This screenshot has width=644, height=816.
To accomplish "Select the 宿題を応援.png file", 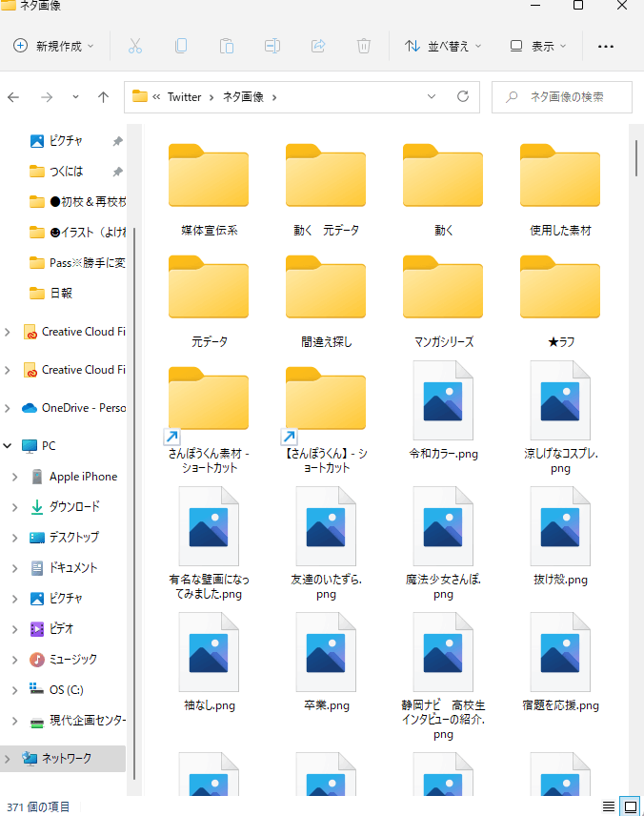I will [x=560, y=663].
